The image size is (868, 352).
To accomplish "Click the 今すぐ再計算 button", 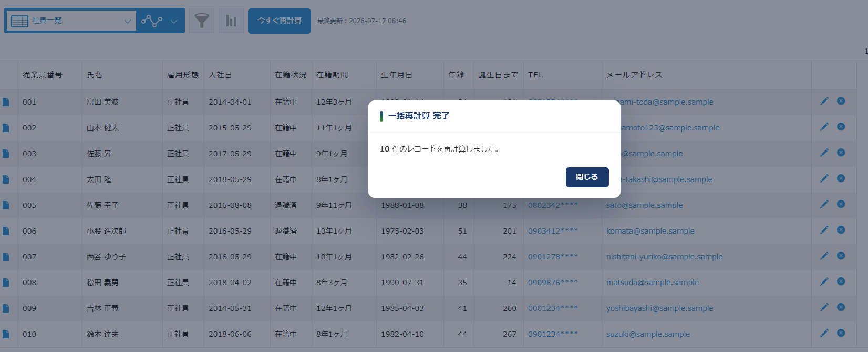I will pos(280,21).
